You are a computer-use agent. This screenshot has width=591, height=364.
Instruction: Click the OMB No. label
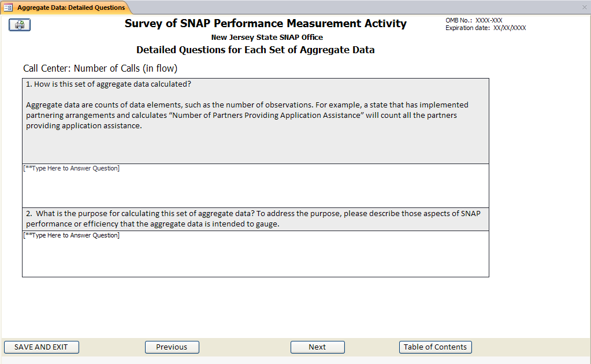click(459, 20)
